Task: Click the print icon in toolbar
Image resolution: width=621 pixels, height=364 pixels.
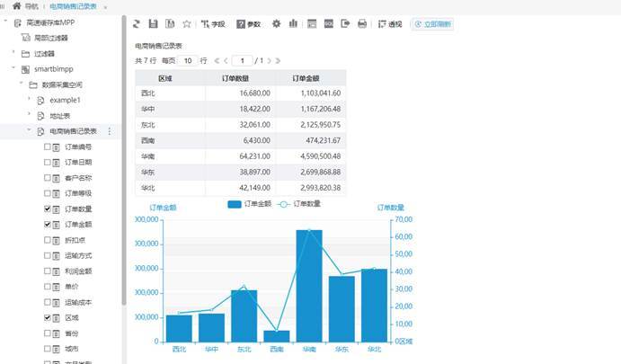Action: [362, 24]
